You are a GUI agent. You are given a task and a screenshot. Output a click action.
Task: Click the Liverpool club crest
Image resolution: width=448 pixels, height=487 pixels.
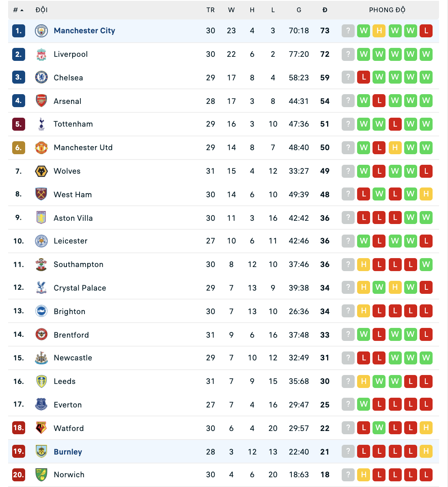click(41, 54)
